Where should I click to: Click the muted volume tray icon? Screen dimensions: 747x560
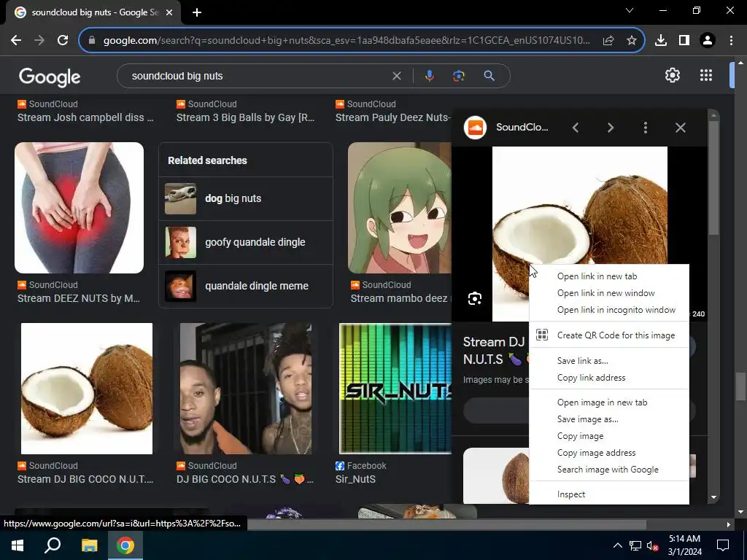tap(653, 545)
